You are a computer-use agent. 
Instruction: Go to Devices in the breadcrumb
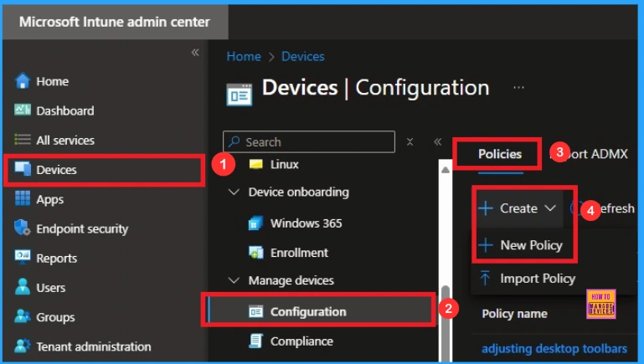pyautogui.click(x=302, y=56)
